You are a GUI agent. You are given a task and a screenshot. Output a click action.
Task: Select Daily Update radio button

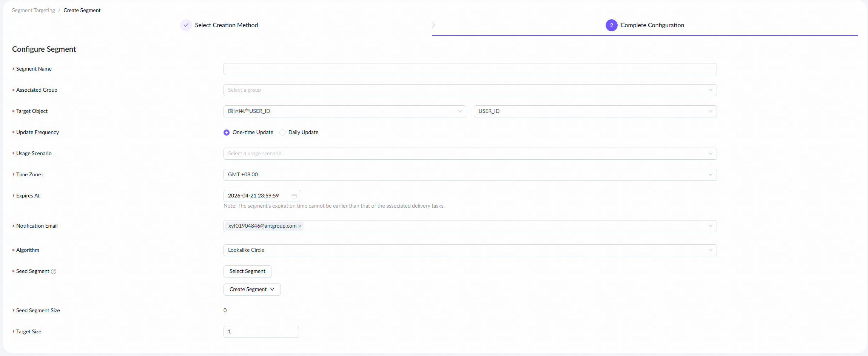[x=282, y=133]
